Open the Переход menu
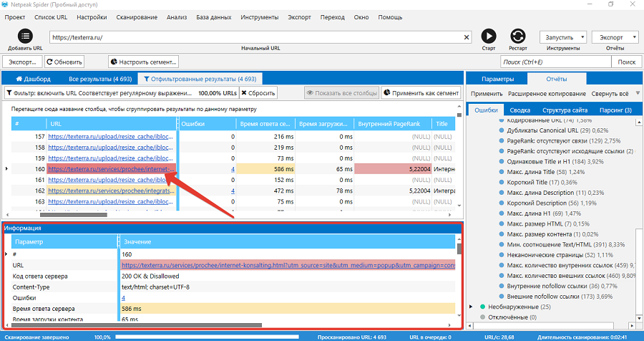 click(332, 17)
